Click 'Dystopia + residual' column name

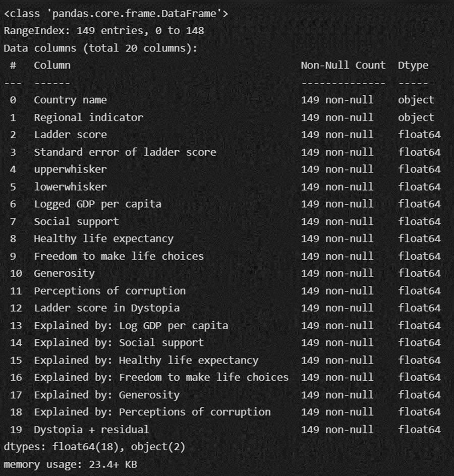pyautogui.click(x=91, y=430)
